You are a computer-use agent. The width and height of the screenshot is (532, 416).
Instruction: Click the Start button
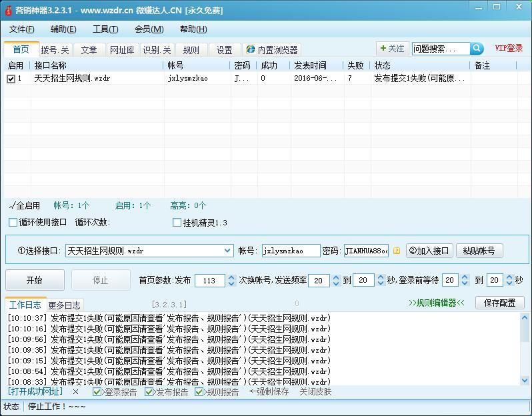[35, 281]
